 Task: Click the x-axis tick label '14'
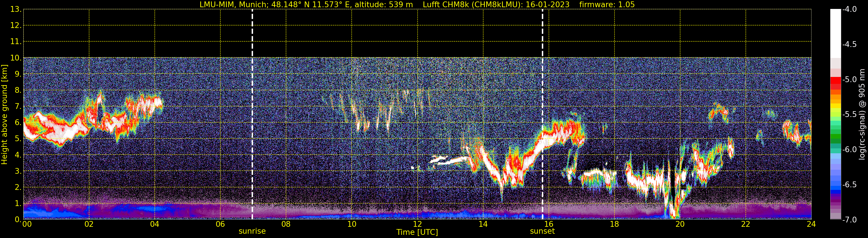tap(483, 224)
